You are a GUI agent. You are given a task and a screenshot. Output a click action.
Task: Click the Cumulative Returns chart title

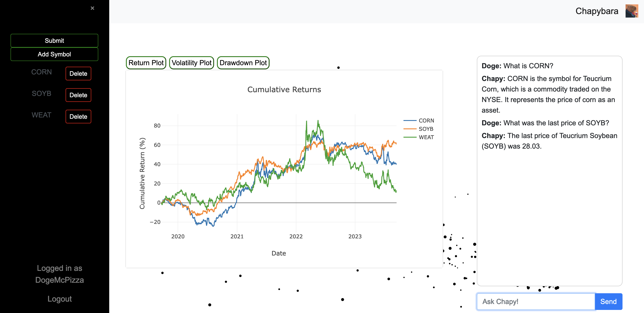click(284, 90)
